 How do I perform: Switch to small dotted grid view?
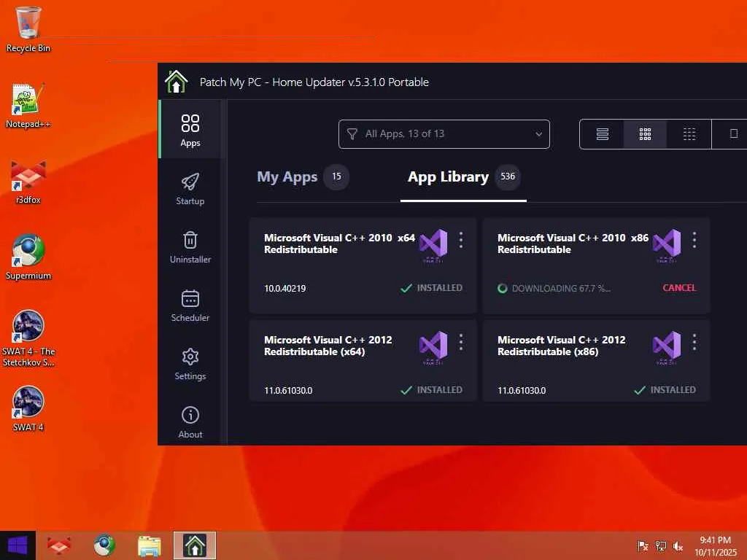689,134
